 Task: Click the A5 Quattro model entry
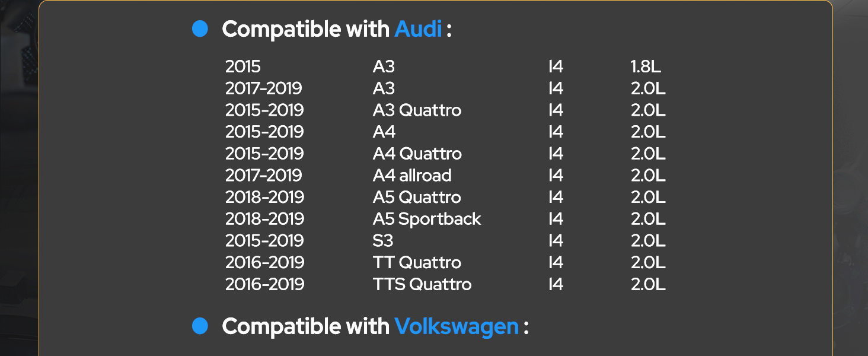417,197
